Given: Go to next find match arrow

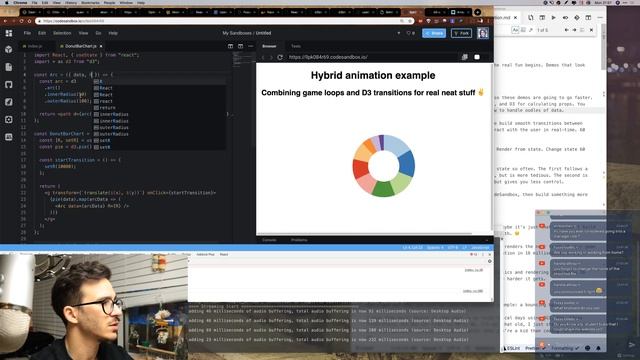Looking at the screenshot, I should pyautogui.click(x=574, y=30).
